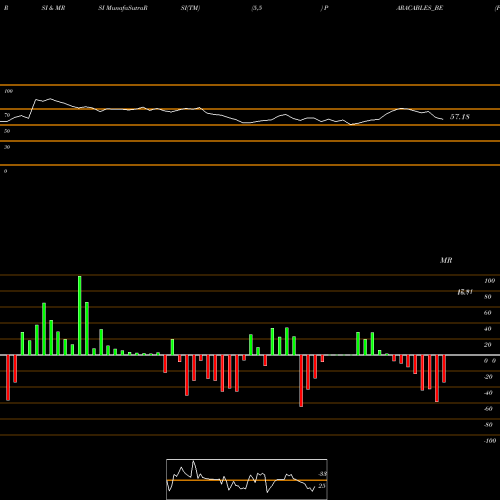Click the 25 label in mini chart
500x500 pixels.
point(322,486)
